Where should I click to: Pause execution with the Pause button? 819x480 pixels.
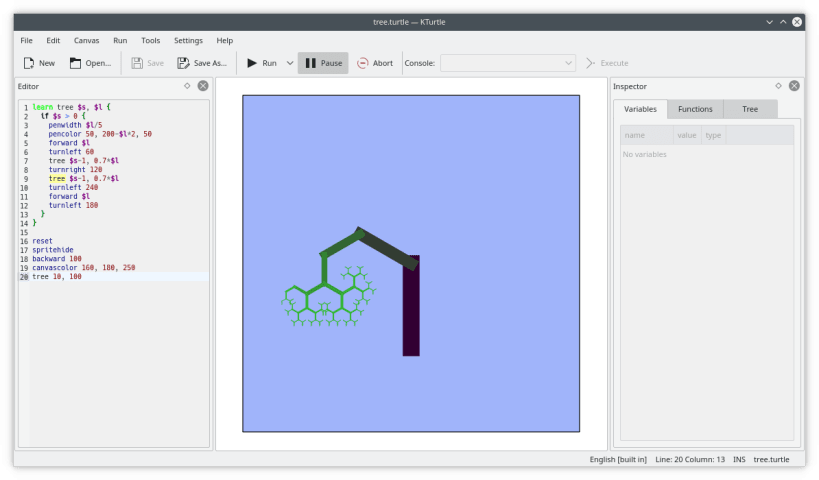(323, 63)
